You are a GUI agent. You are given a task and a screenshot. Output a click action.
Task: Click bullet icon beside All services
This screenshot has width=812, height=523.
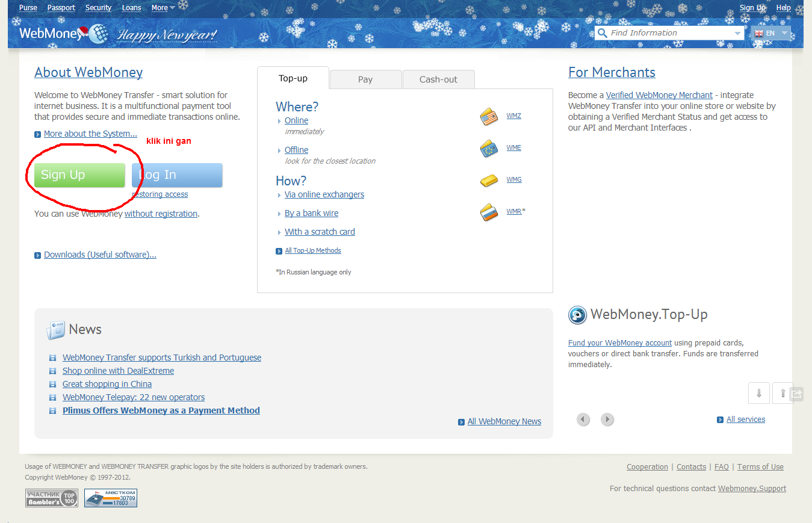pyautogui.click(x=720, y=419)
